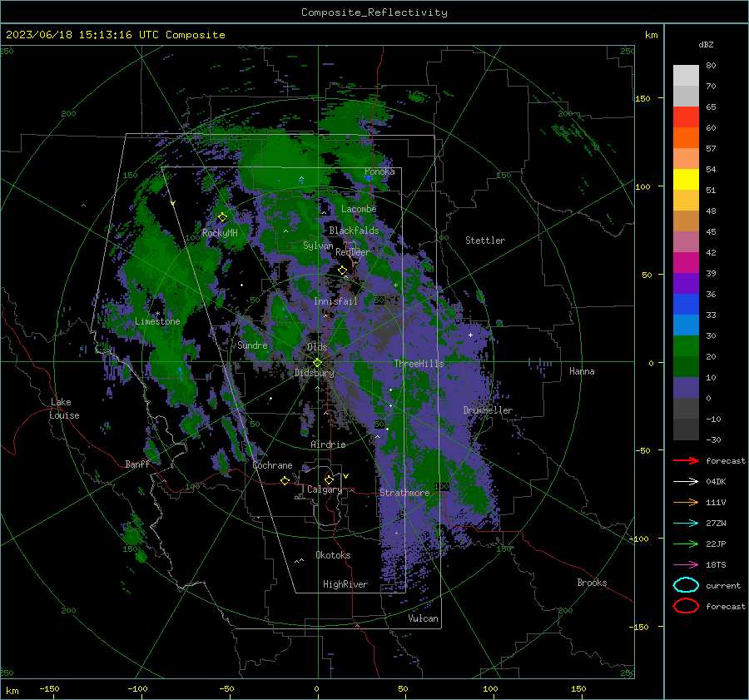
Task: Click the 57 value on dBZ scale
Action: (x=711, y=148)
